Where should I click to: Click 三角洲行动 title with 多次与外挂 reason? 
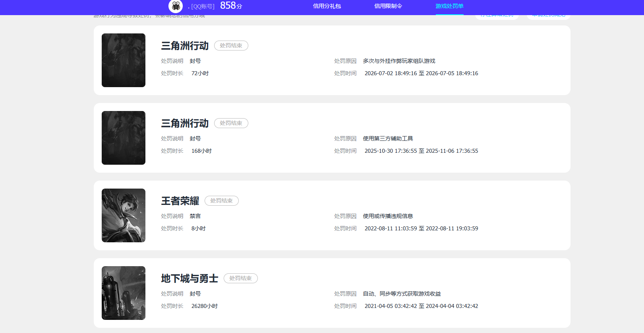[x=185, y=46]
